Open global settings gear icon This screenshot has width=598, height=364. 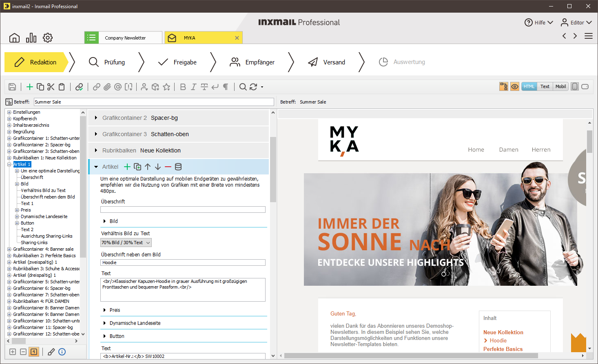[48, 38]
